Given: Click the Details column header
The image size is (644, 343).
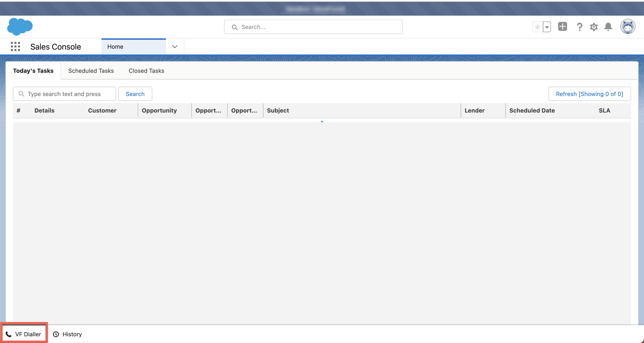Looking at the screenshot, I should [44, 110].
